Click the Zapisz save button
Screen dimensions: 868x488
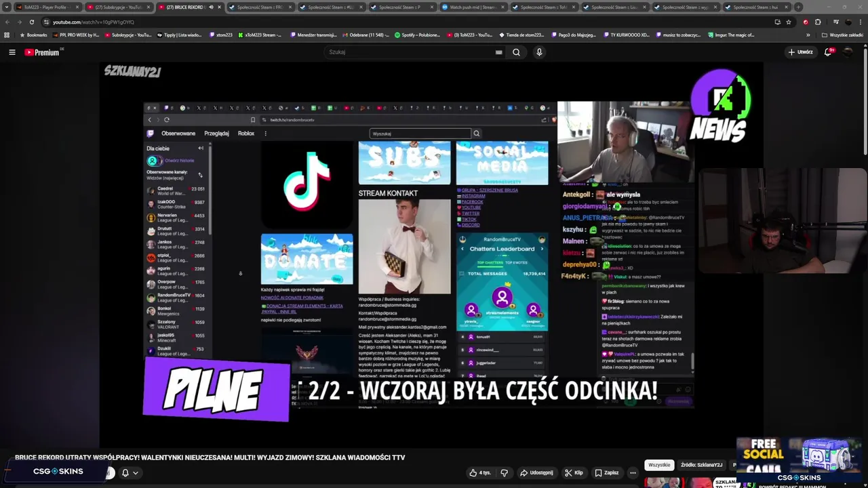(x=606, y=472)
